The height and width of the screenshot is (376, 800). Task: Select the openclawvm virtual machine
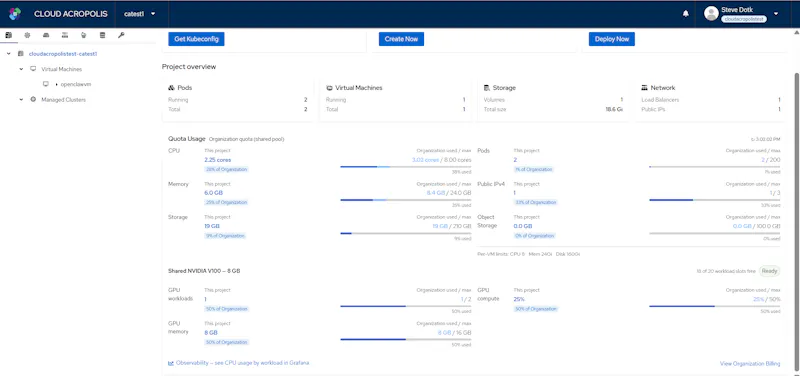click(76, 84)
